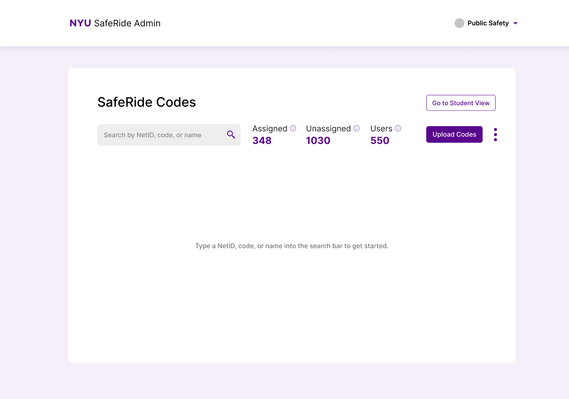Expand the Public Safety dropdown arrow
Image resolution: width=569 pixels, height=399 pixels.
pyautogui.click(x=515, y=23)
